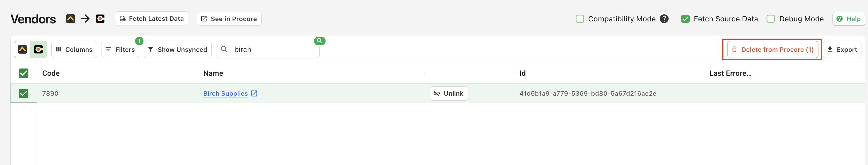The width and height of the screenshot is (868, 165).
Task: Open Birch Supplies external link icon
Action: (254, 93)
